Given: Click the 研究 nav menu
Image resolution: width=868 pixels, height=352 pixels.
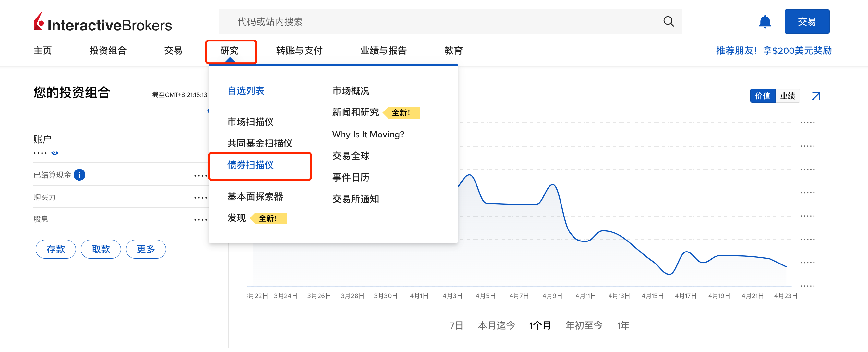Looking at the screenshot, I should coord(229,51).
